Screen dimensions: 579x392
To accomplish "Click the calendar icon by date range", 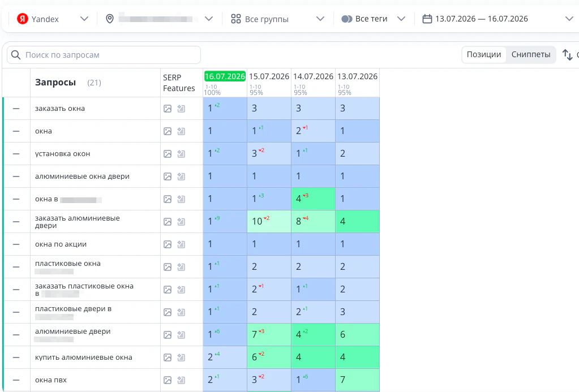I will click(x=427, y=19).
